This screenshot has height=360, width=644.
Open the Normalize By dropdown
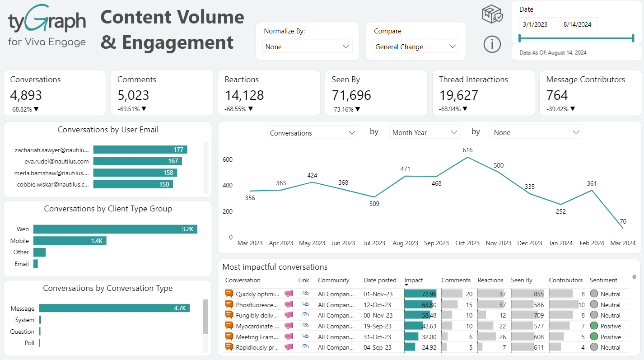pyautogui.click(x=307, y=46)
